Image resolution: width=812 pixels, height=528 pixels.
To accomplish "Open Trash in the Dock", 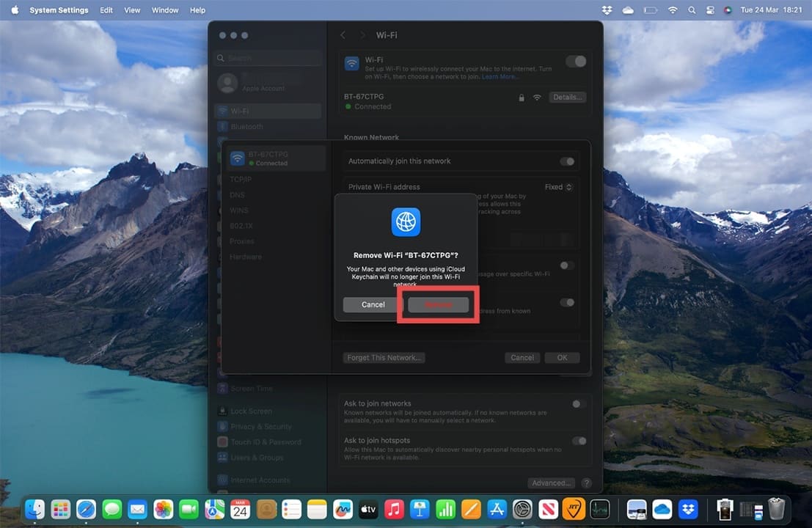I will 776,510.
